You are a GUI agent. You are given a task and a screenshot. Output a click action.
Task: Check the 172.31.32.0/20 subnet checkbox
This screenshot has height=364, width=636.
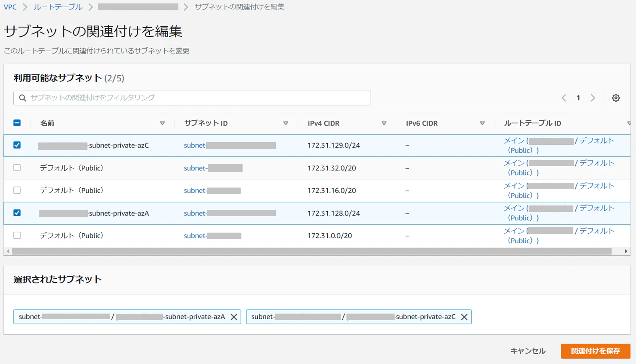17,168
